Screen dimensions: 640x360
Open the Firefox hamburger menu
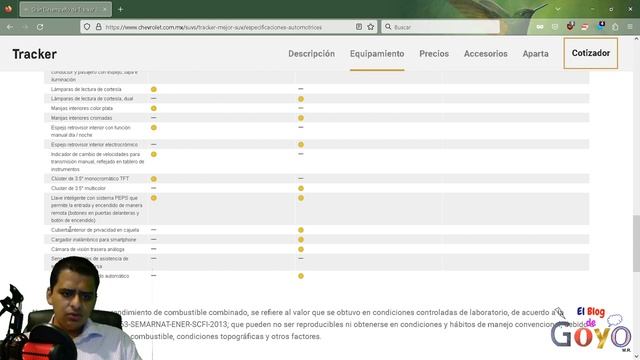point(630,27)
